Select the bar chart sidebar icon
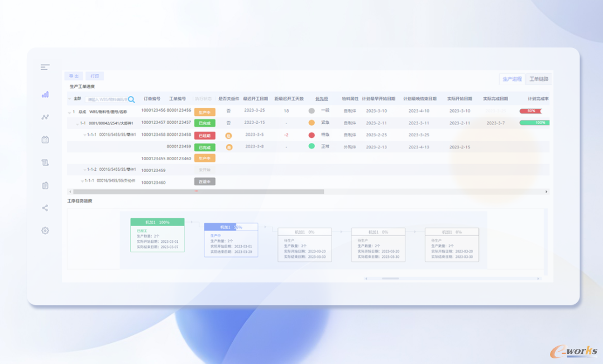This screenshot has height=364, width=603. (45, 94)
